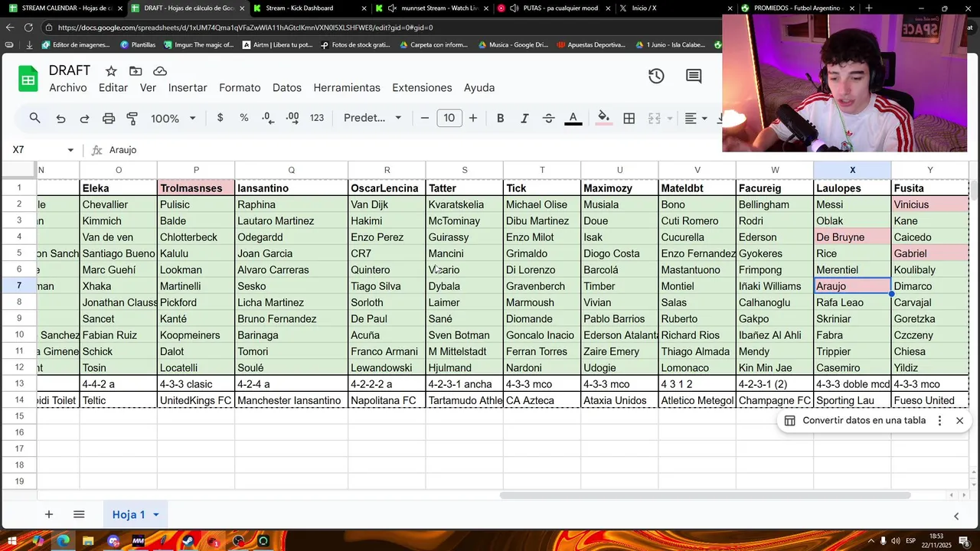The width and height of the screenshot is (980, 551).
Task: Add a new sheet
Action: (x=48, y=514)
